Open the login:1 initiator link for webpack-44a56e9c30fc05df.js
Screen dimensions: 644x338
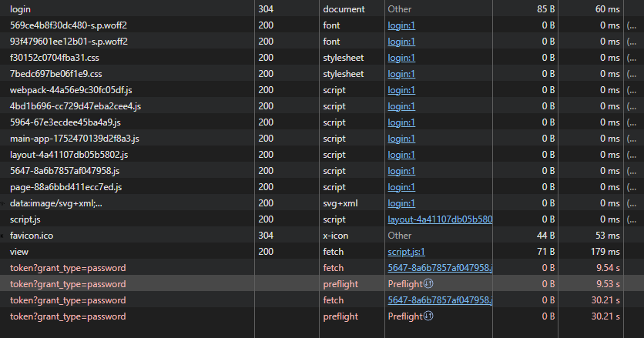pyautogui.click(x=401, y=90)
